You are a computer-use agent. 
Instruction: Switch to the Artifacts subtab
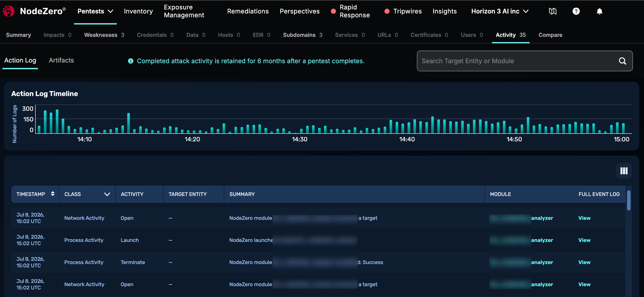[61, 60]
